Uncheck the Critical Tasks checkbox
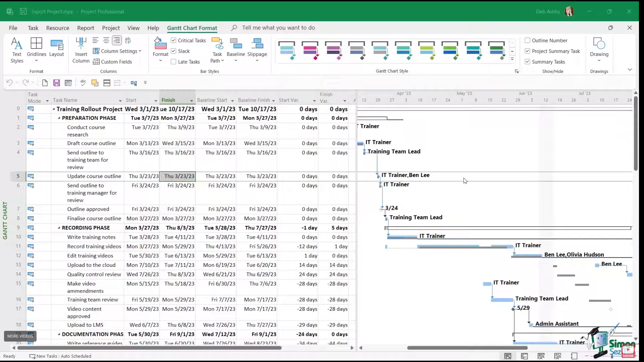This screenshot has height=362, width=644. coord(173,40)
